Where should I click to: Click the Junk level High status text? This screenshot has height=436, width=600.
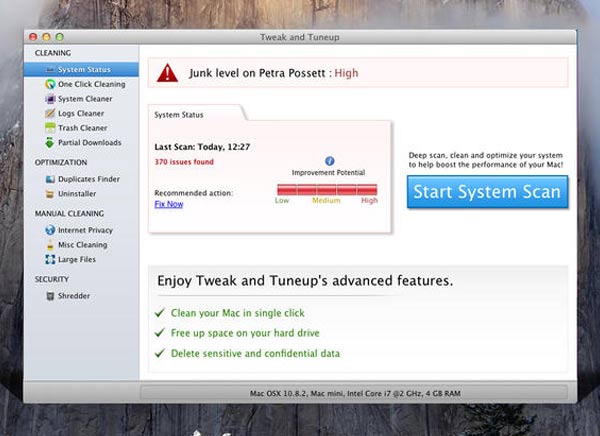pyautogui.click(x=346, y=73)
